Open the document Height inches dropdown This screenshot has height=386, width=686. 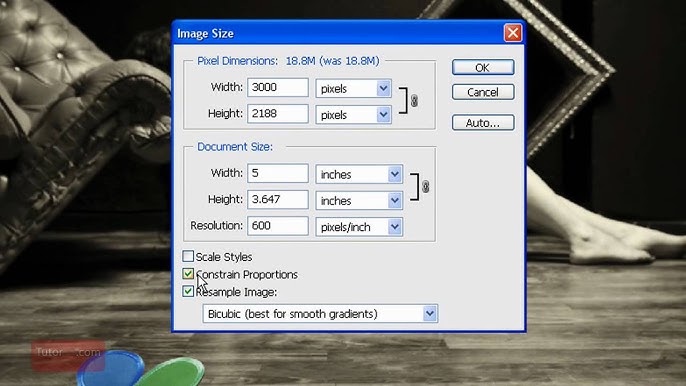359,200
